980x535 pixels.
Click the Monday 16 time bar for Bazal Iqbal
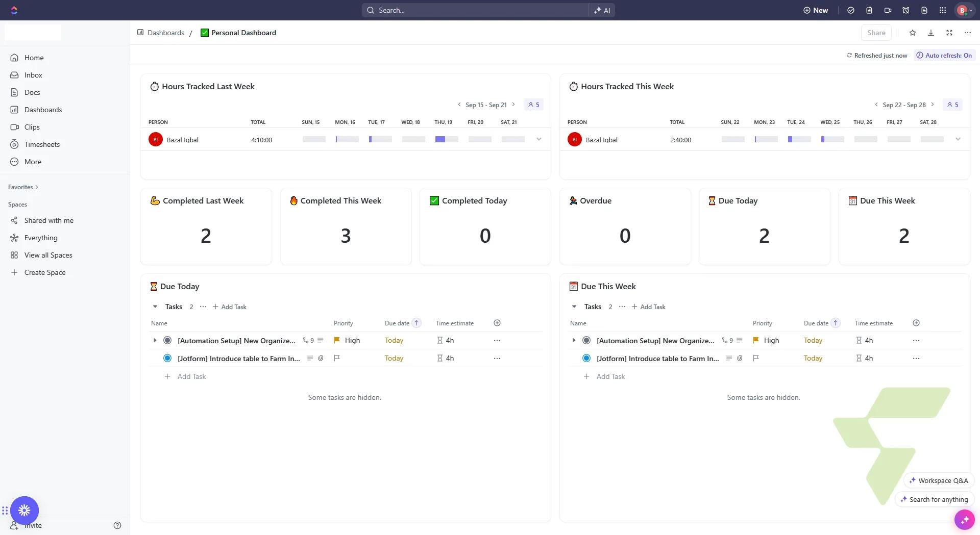(347, 139)
